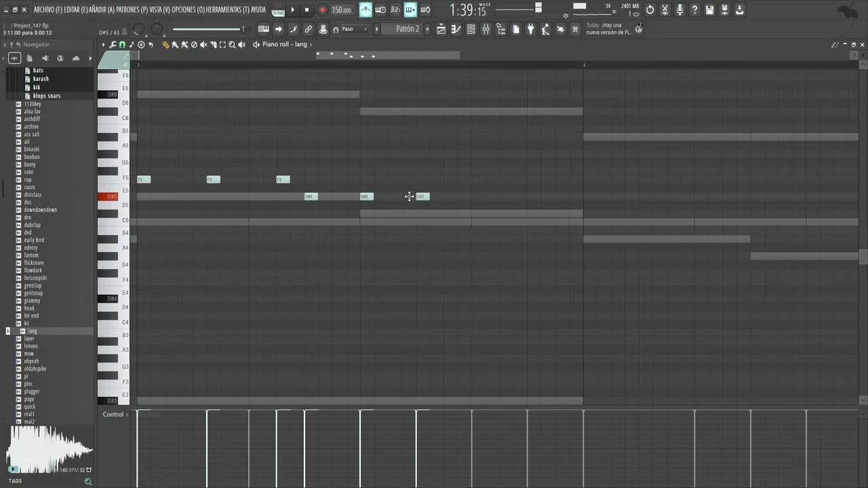Toggle Song/Pattern mode switch
Image resolution: width=868 pixels, height=488 pixels.
click(x=278, y=9)
